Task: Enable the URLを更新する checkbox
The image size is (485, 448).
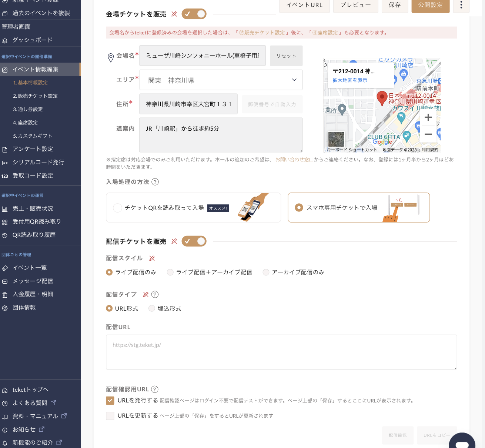Action: tap(110, 416)
